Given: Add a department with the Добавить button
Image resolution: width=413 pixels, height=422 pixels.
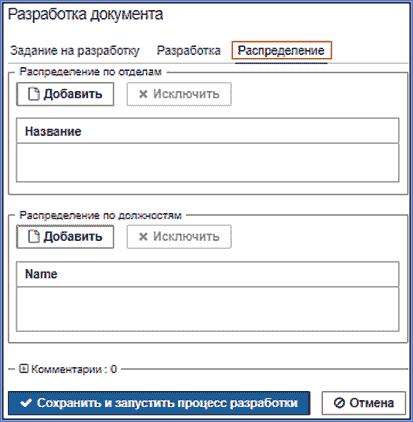Looking at the screenshot, I should (65, 94).
